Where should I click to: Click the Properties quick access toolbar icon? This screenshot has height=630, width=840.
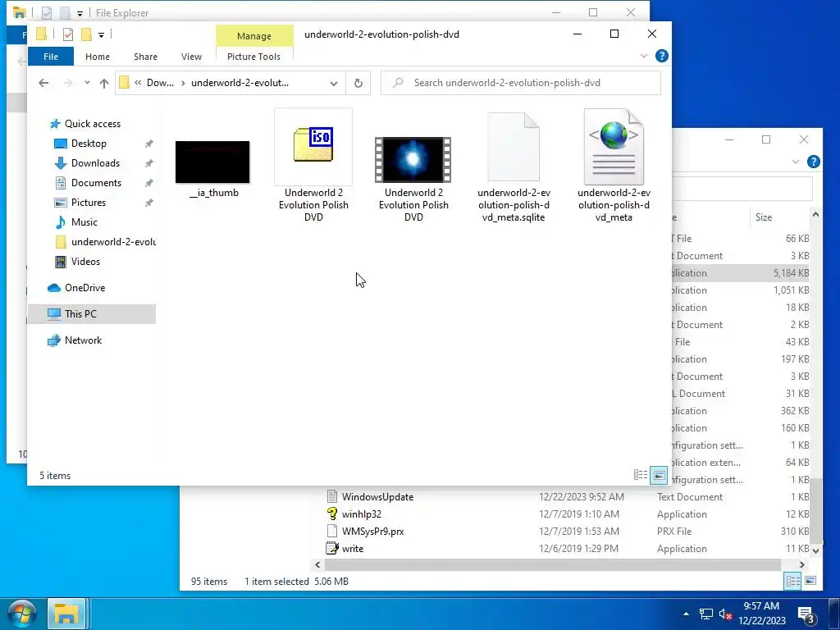point(67,34)
